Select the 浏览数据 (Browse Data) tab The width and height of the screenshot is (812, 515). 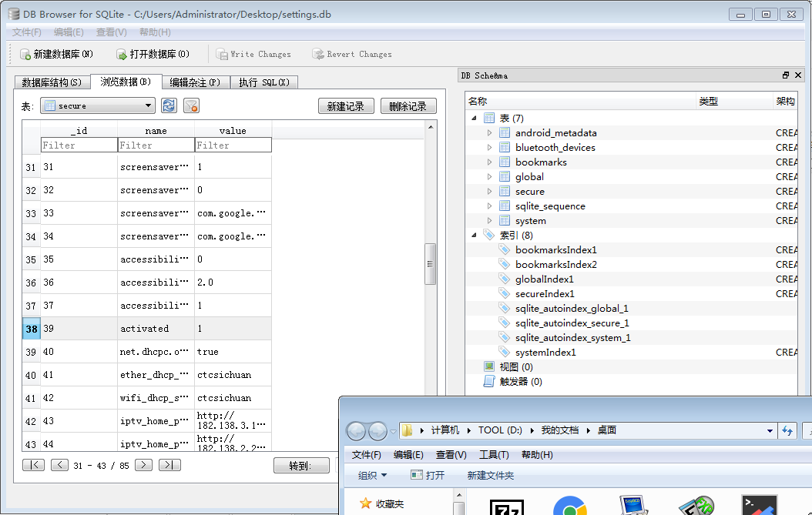[126, 82]
